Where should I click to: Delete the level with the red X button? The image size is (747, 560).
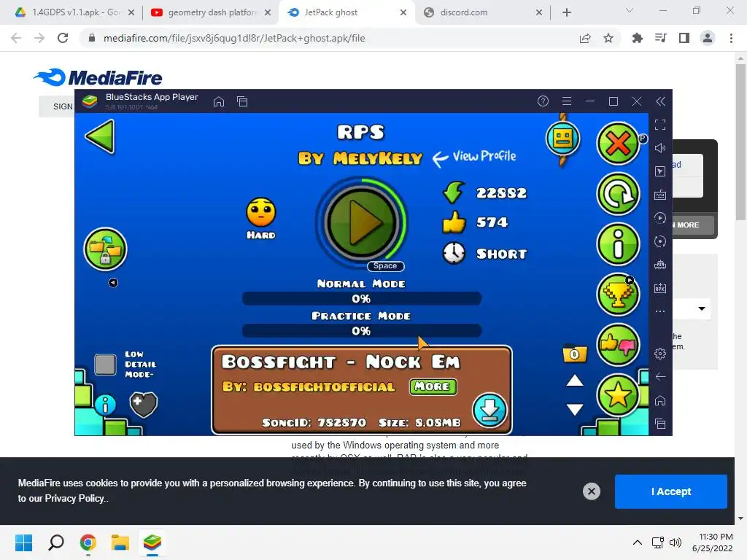[x=618, y=144]
